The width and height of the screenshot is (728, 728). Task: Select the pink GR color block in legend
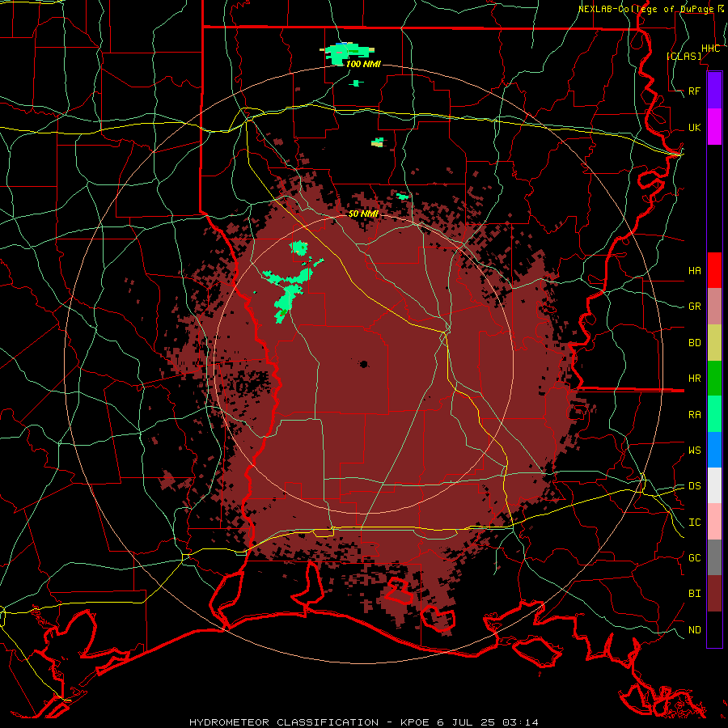click(714, 307)
